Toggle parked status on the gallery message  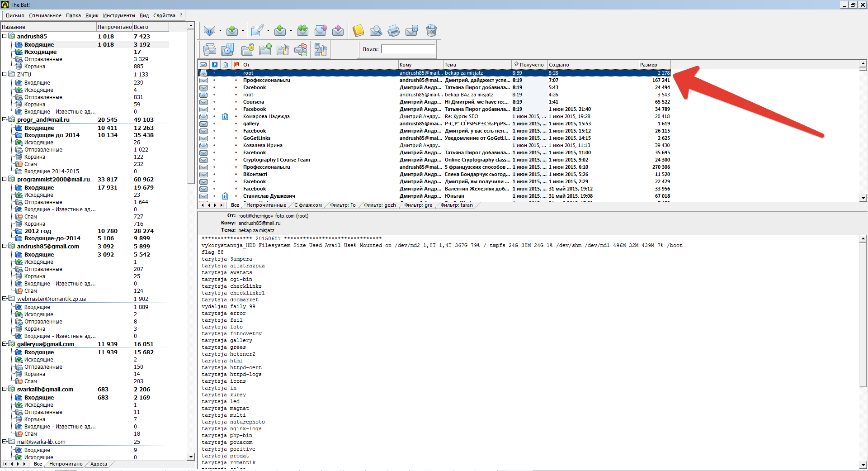pos(214,124)
